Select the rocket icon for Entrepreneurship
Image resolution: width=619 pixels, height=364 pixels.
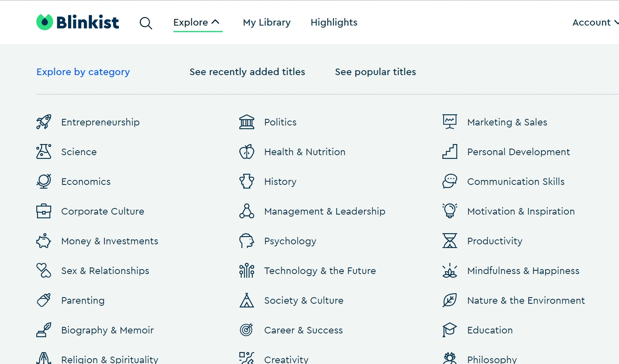click(44, 122)
